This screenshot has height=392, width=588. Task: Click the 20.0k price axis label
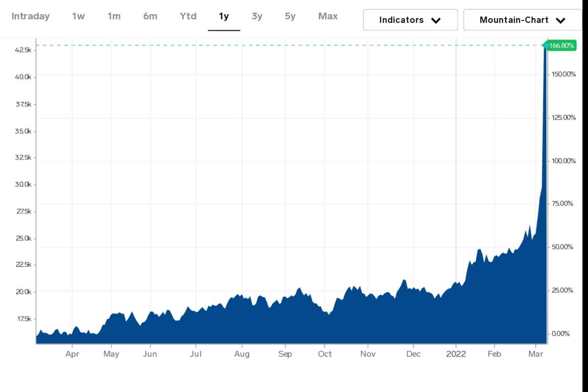point(23,292)
